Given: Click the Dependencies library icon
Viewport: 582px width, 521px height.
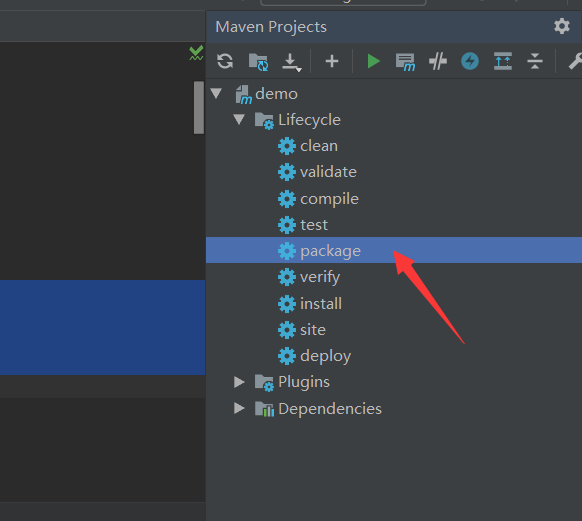Looking at the screenshot, I should point(264,409).
